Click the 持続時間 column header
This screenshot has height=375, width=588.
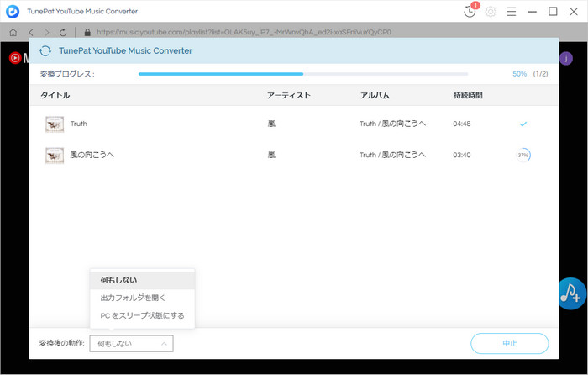(468, 95)
